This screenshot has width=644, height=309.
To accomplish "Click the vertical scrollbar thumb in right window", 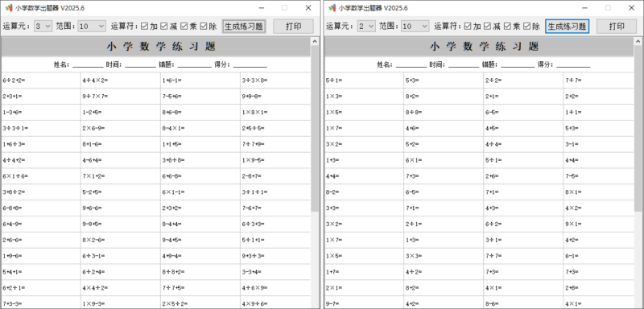I will pos(638,128).
